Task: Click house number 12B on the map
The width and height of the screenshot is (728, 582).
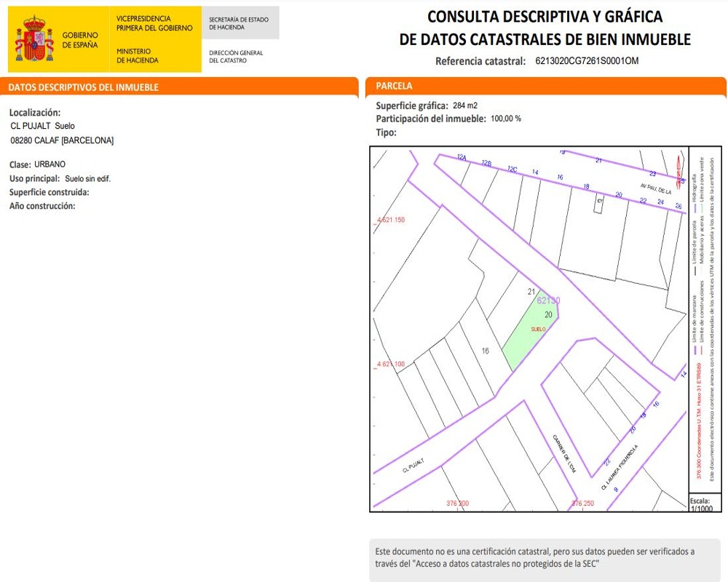Action: [x=486, y=163]
